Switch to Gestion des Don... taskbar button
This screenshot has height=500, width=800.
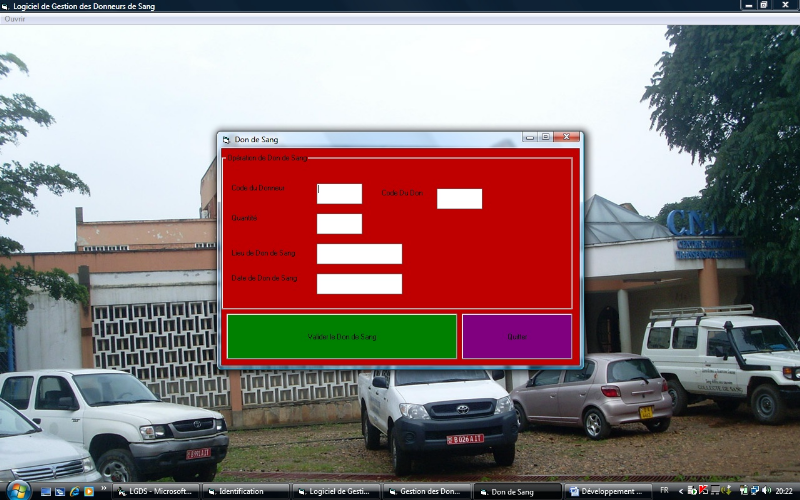pyautogui.click(x=426, y=492)
